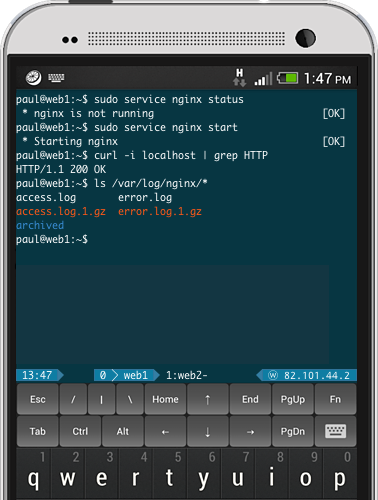This screenshot has width=378, height=500.
Task: Tap the keyboard notification icon in status bar
Action: pos(56,78)
